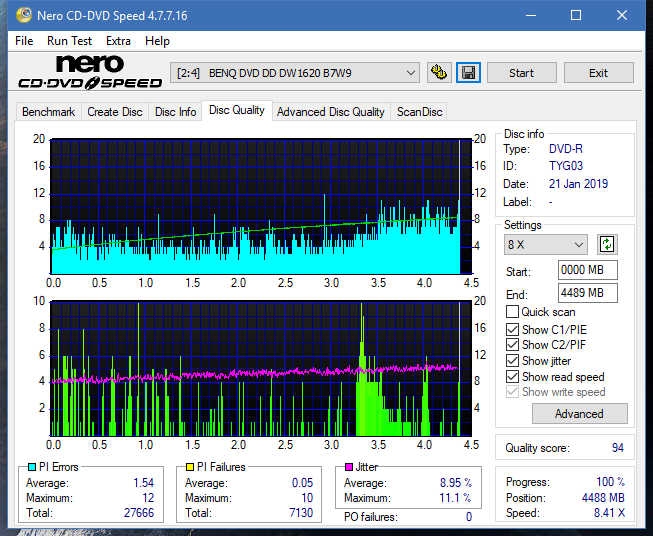Click the magenta Jitter legend swatch
The width and height of the screenshot is (653, 536).
tap(349, 467)
